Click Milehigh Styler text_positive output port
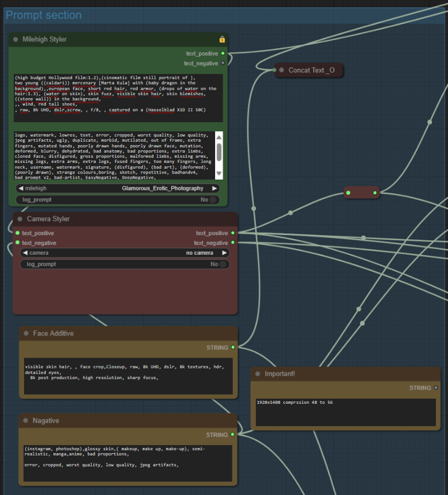The width and height of the screenshot is (448, 495). [x=223, y=54]
